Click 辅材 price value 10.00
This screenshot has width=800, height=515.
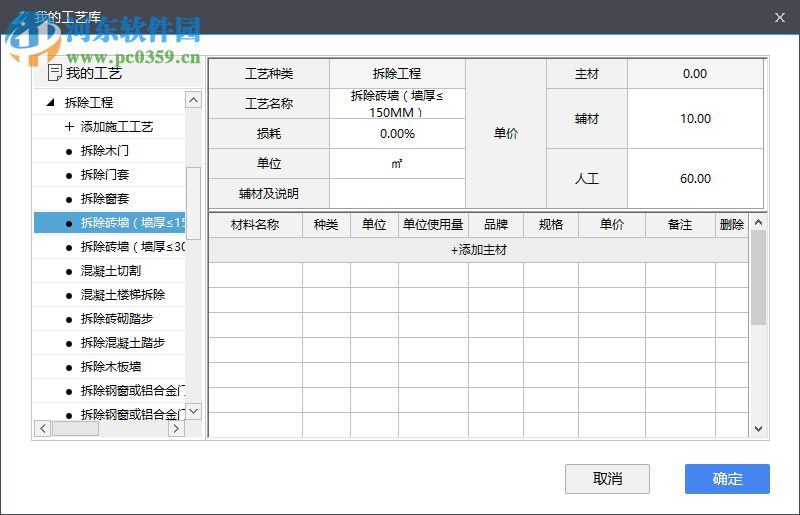(x=695, y=119)
